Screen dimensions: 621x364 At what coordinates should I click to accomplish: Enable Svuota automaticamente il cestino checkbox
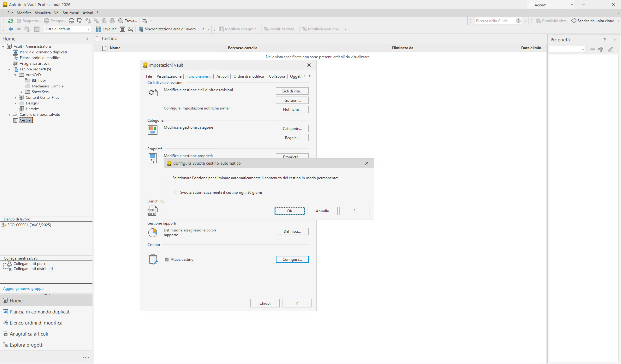176,193
